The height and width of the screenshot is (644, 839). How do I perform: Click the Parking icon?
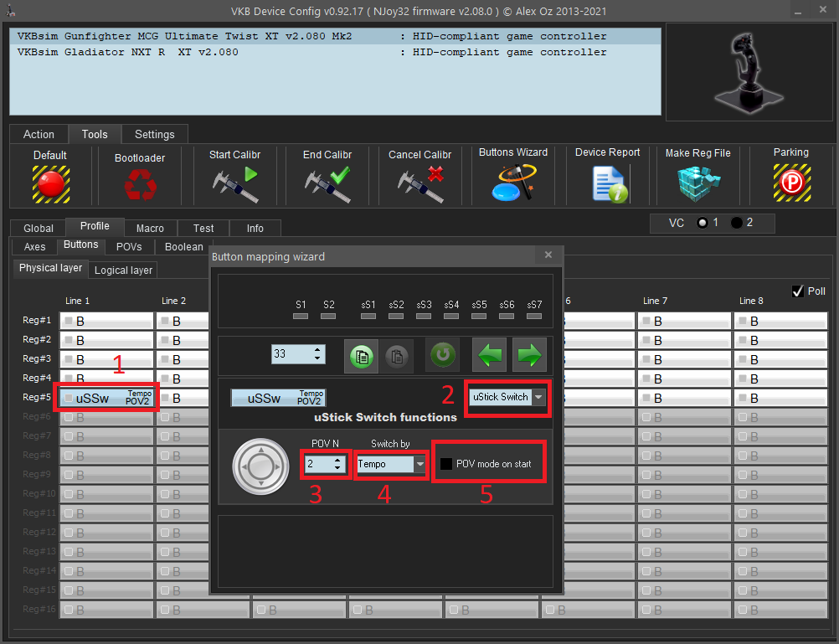(x=792, y=183)
